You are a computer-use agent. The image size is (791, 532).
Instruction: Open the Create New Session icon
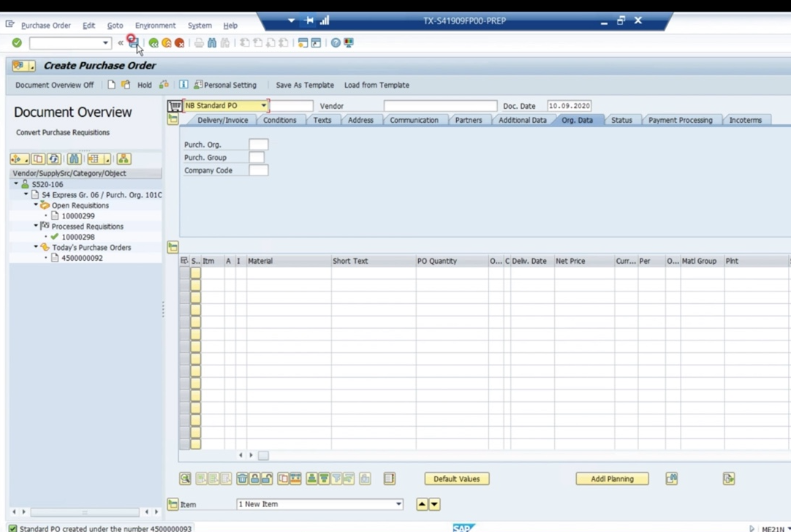pyautogui.click(x=303, y=43)
